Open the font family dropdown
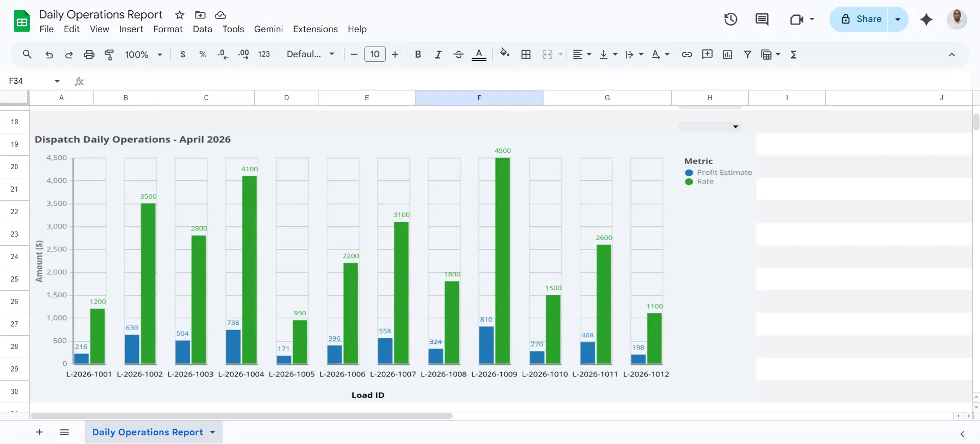Viewport: 980px width, 444px height. pos(310,54)
